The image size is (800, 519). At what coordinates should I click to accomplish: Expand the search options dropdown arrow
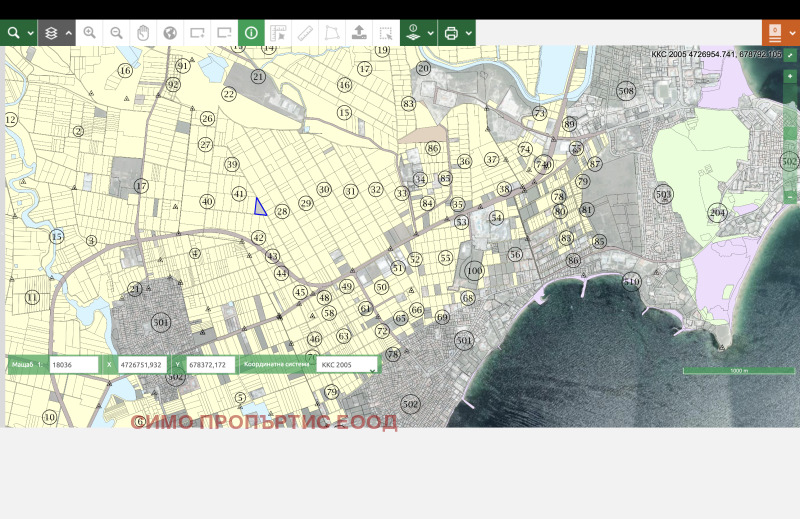(31, 33)
